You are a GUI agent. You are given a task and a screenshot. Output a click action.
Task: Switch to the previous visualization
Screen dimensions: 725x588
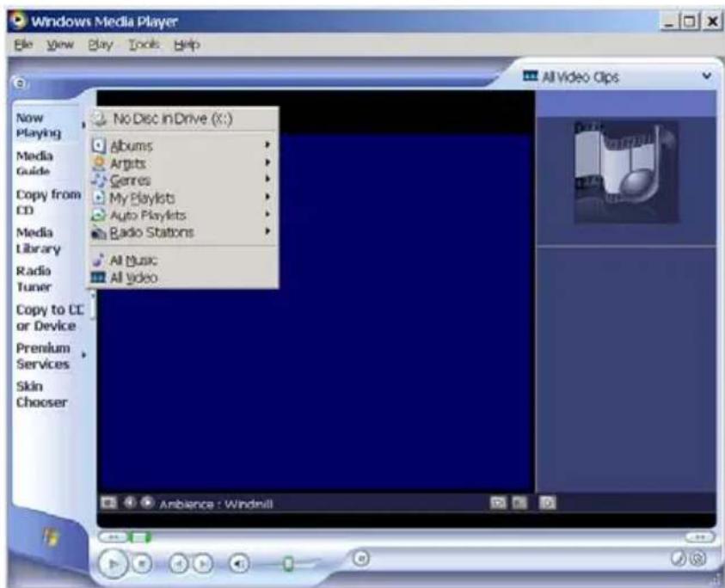pyautogui.click(x=130, y=503)
